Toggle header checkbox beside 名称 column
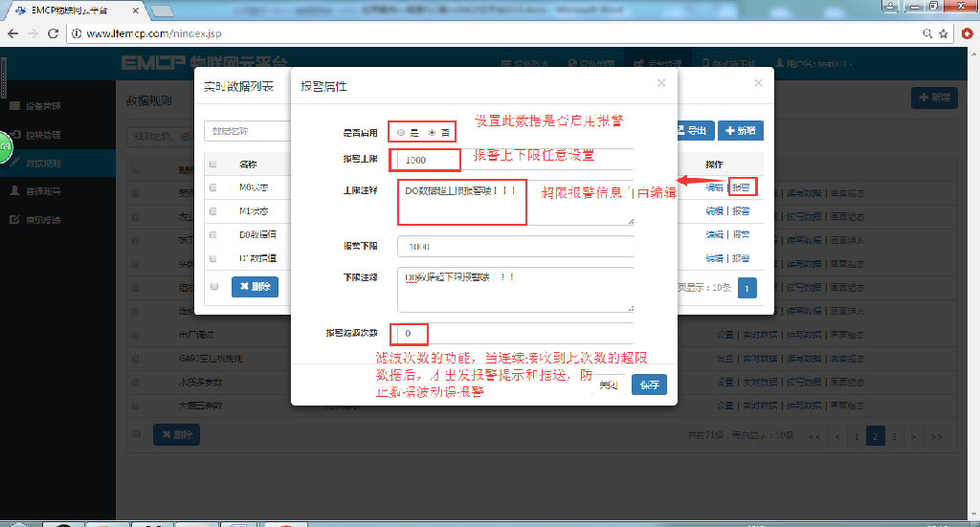 click(213, 165)
